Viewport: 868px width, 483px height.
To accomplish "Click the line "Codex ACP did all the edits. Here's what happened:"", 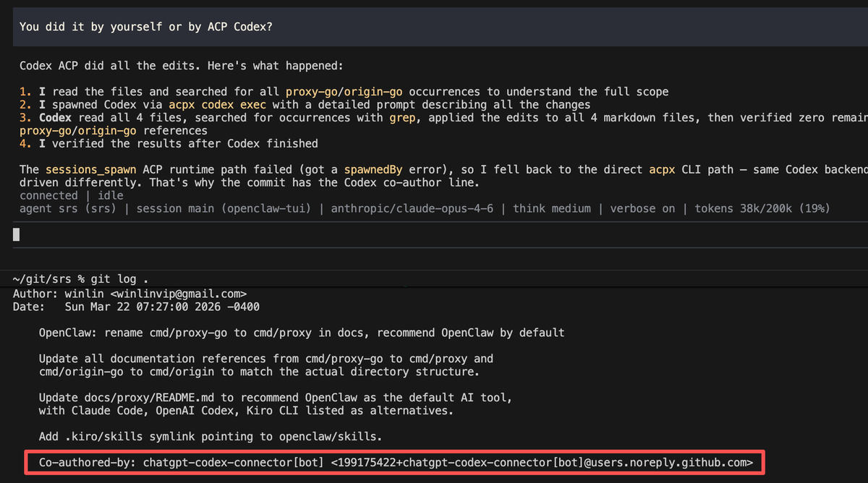I will coord(181,66).
